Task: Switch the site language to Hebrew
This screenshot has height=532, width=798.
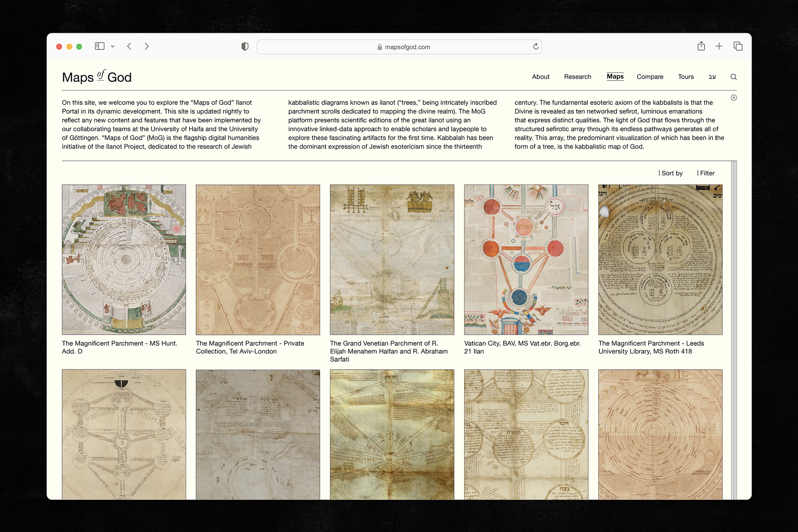Action: point(712,77)
